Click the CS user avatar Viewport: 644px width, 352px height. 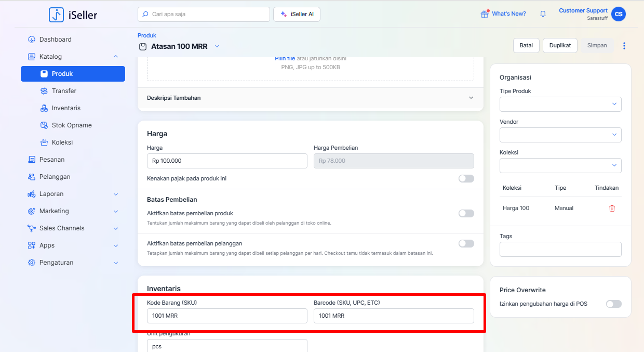[x=618, y=14]
